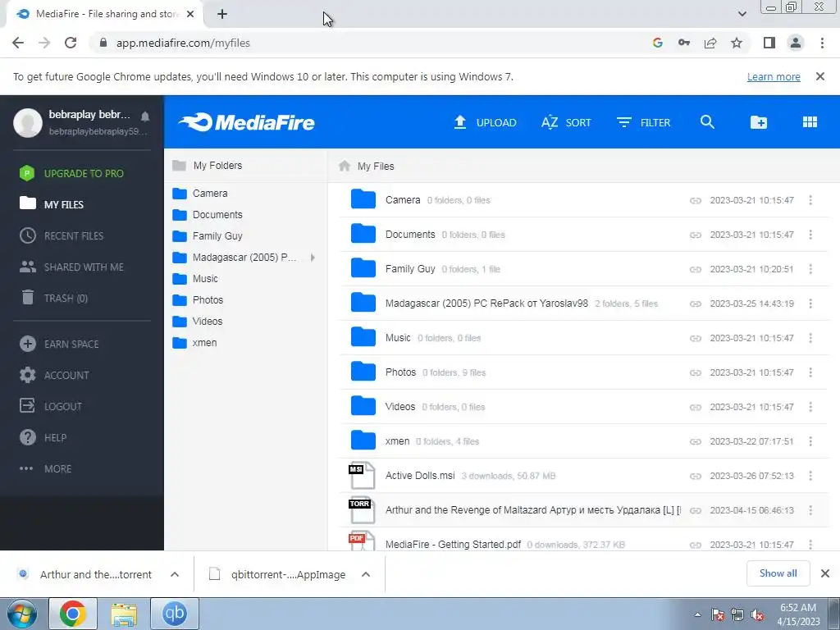Viewport: 840px width, 630px height.
Task: Open TRASH (0) in sidebar
Action: 53,298
